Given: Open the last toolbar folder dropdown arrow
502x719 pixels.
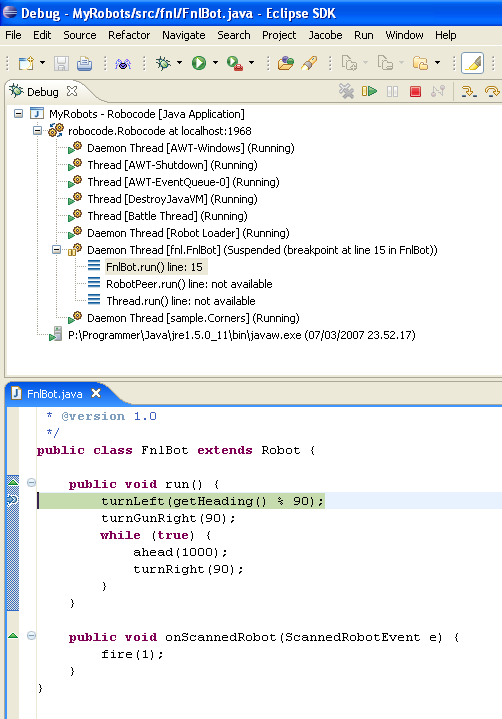Looking at the screenshot, I should (x=437, y=63).
